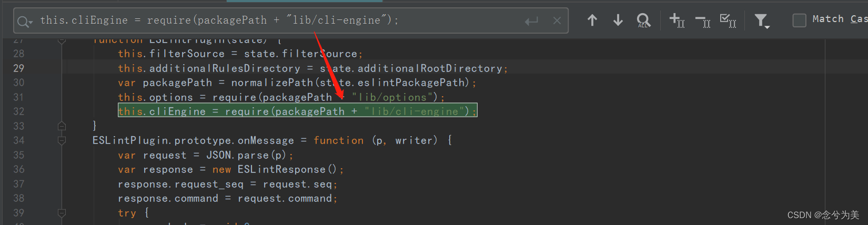Click on "this.filterSource" at line 28

point(171,54)
